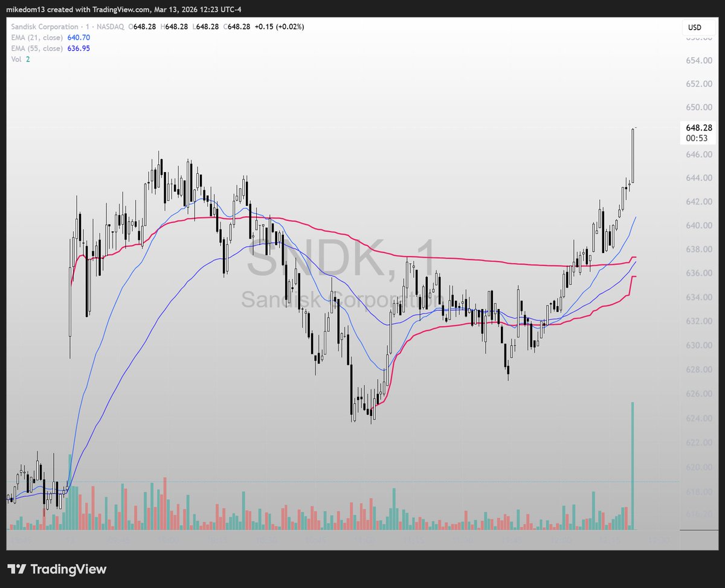Click the 622.00 price axis label
The width and height of the screenshot is (725, 588).
[x=698, y=443]
